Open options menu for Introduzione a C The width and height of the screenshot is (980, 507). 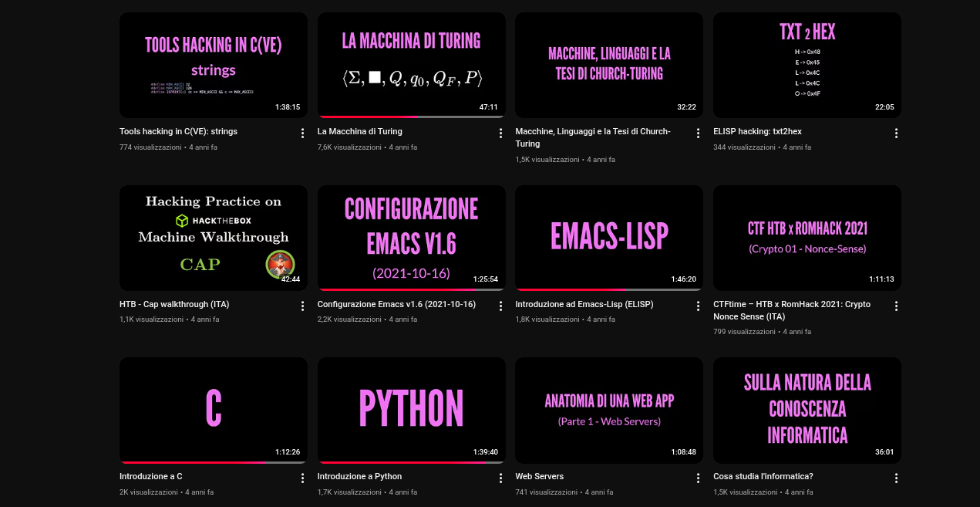point(302,478)
